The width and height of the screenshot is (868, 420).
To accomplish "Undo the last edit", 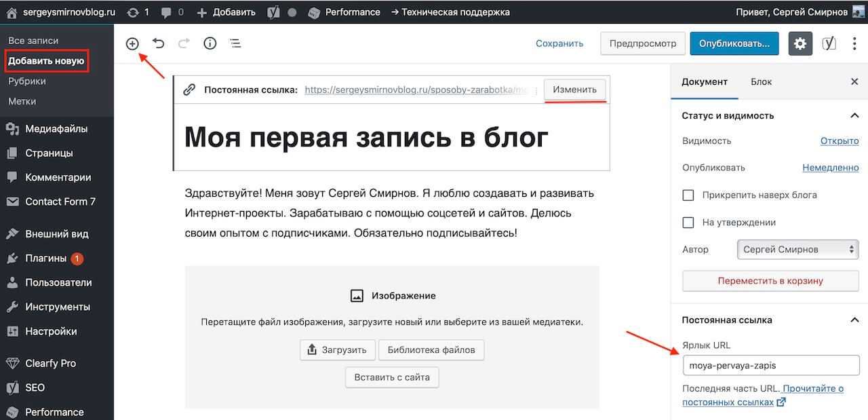I will (x=158, y=43).
